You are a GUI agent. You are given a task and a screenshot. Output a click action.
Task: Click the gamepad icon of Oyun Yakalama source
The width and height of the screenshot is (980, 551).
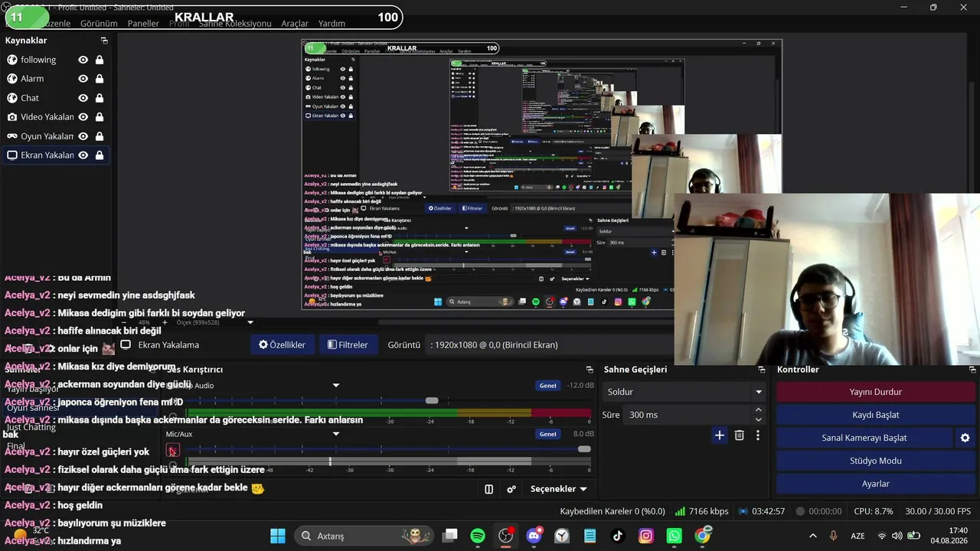(12, 136)
